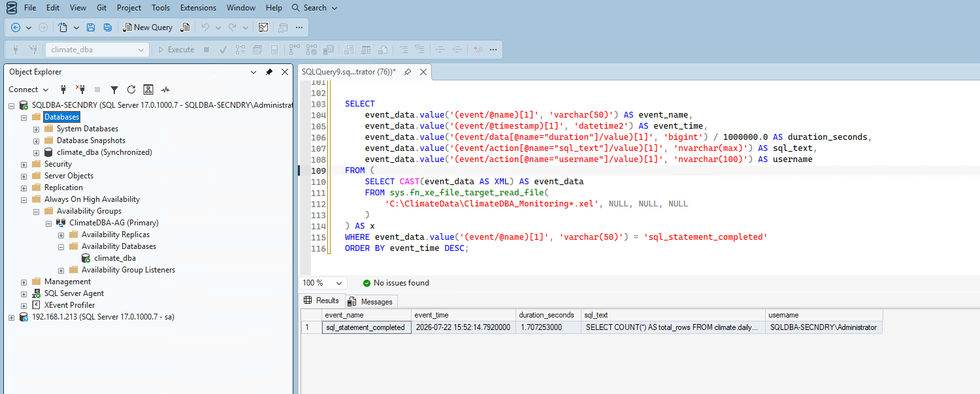Click the Display Estimated Execution Plan icon
The image size is (980, 394).
(240, 50)
